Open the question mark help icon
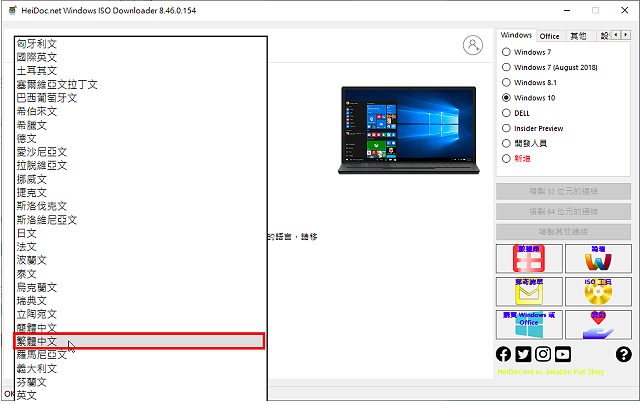 click(x=623, y=354)
